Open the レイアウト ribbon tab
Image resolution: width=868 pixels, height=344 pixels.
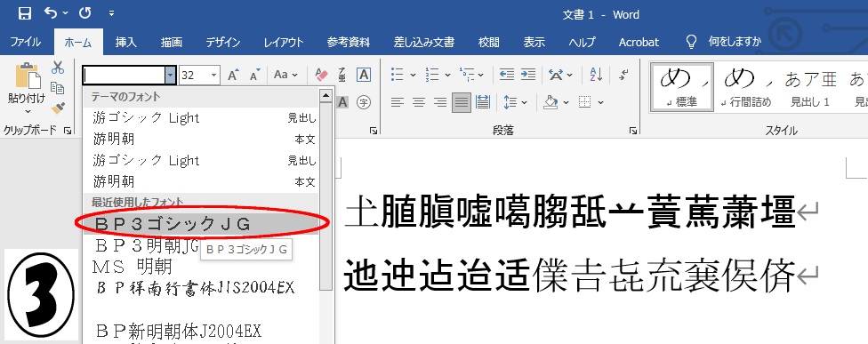pyautogui.click(x=284, y=42)
